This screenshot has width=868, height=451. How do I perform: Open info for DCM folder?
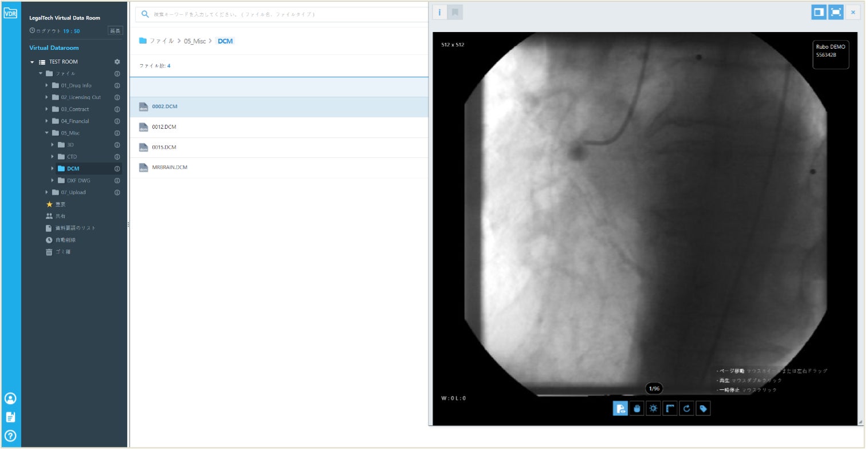117,169
